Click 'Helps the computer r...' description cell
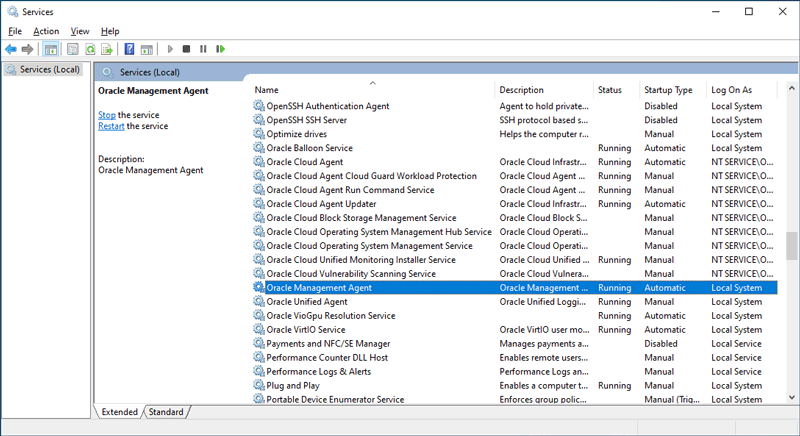Screen dimensions: 800x436 coord(544,134)
